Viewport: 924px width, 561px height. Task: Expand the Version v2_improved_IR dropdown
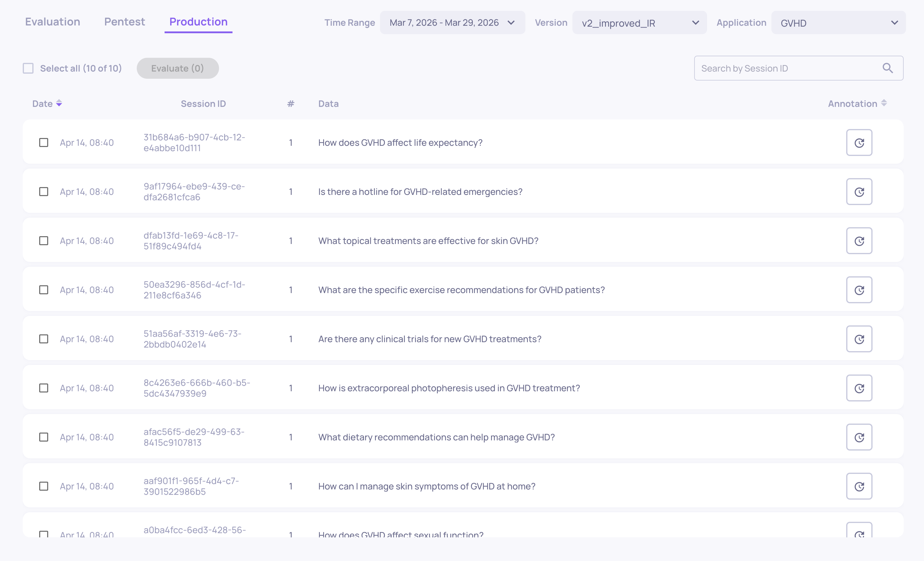pos(639,22)
